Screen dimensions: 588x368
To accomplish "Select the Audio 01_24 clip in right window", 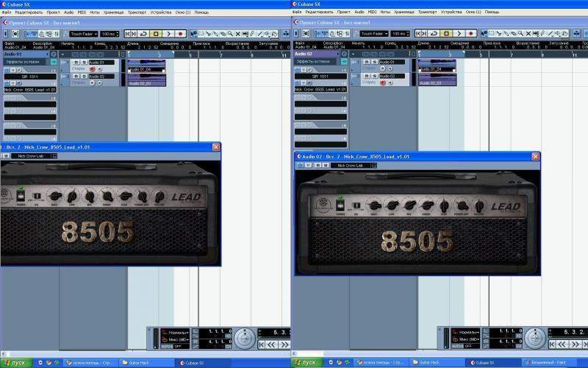I will [x=437, y=66].
